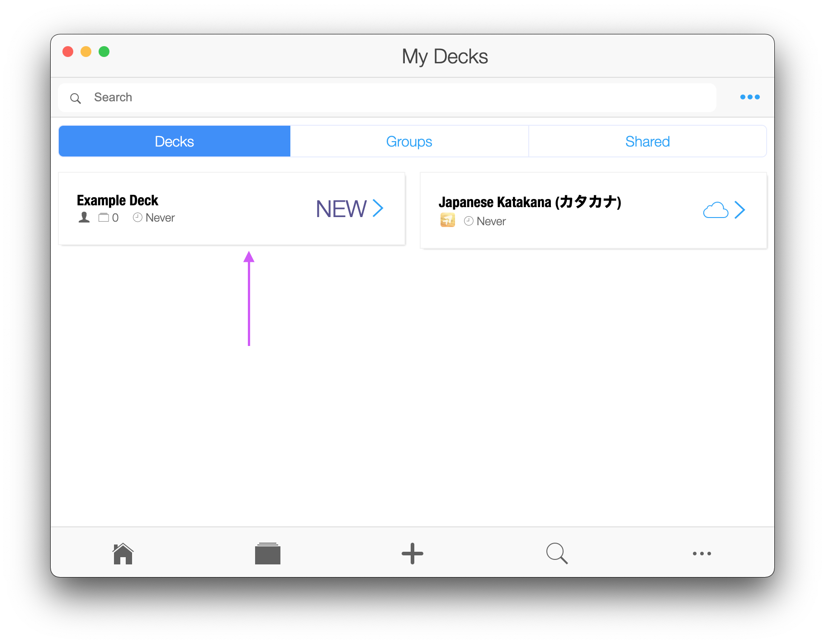Click the cloud sync icon on Japanese Katakana deck

715,210
